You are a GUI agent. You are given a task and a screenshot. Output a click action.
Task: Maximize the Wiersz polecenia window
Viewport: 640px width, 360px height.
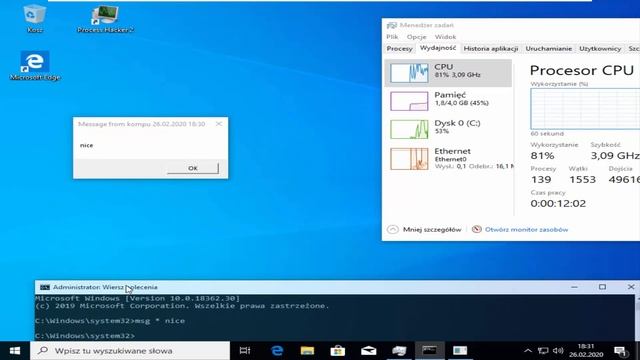(x=602, y=287)
